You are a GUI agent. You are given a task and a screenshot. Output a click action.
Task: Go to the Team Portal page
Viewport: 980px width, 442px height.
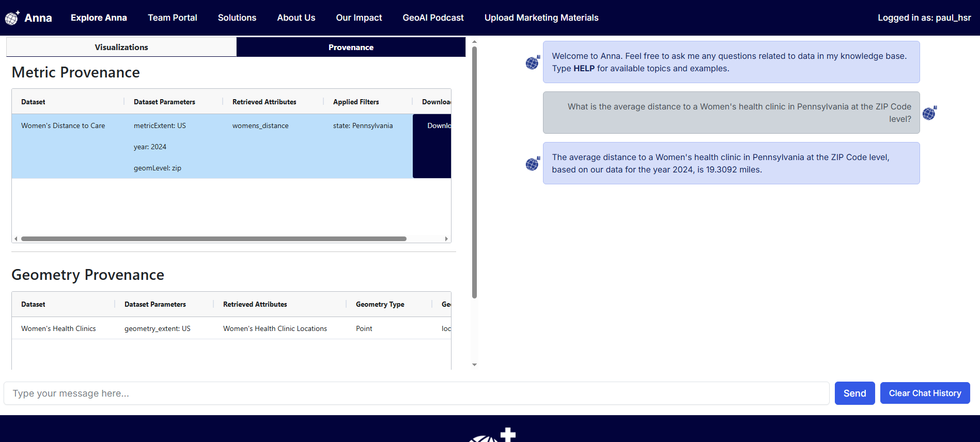173,18
